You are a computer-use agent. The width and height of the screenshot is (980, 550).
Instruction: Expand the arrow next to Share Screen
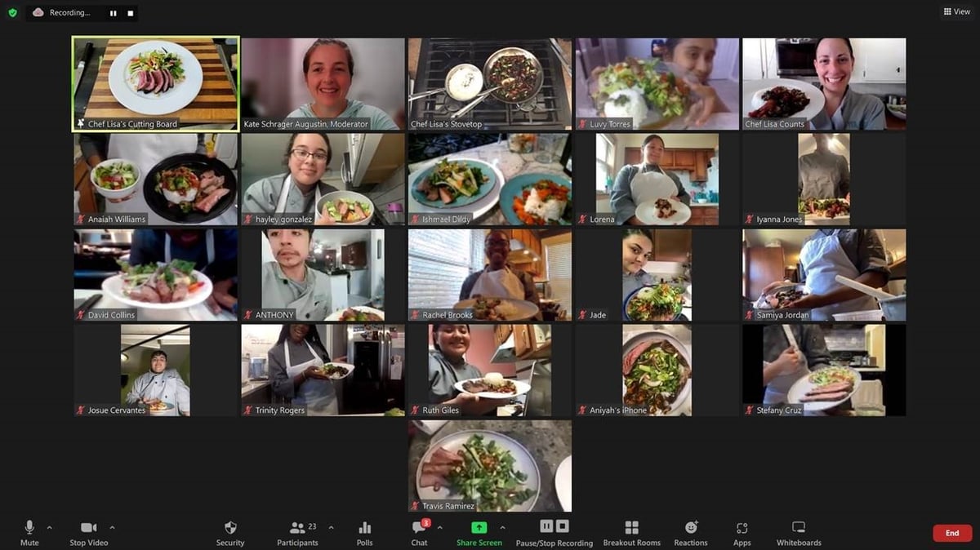click(502, 527)
